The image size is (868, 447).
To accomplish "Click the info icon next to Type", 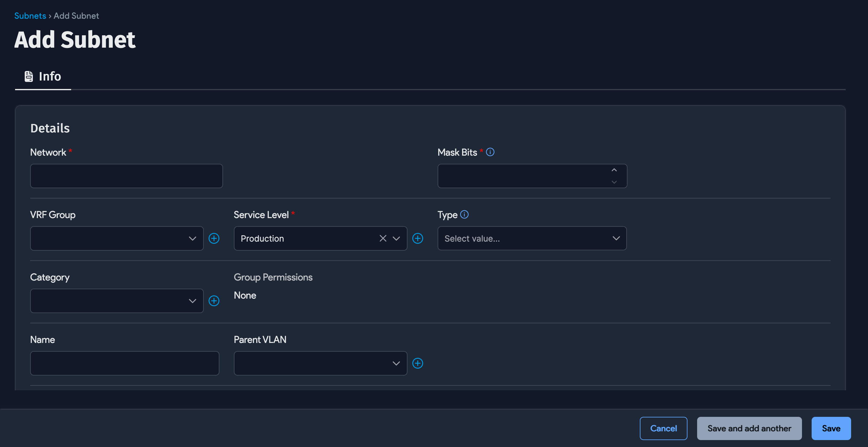I will point(464,214).
